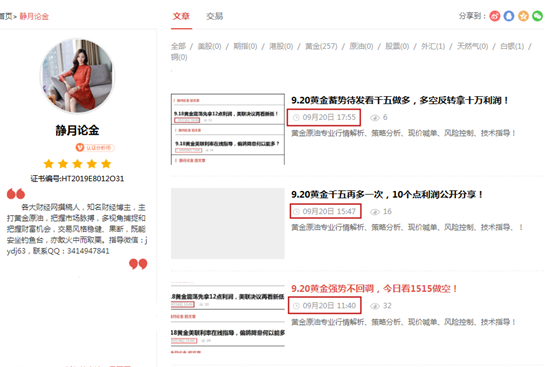The height and width of the screenshot is (367, 550).
Task: Filter articles by 黄金(257)
Action: coord(321,46)
